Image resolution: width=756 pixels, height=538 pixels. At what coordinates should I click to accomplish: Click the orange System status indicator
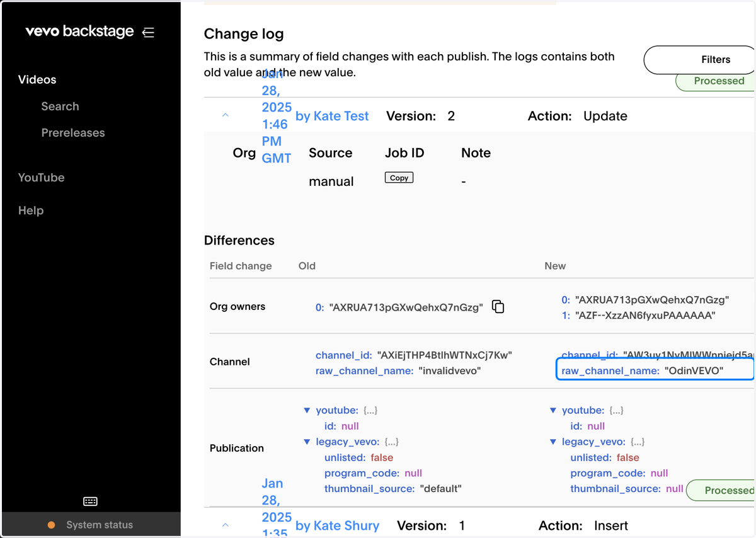[52, 525]
